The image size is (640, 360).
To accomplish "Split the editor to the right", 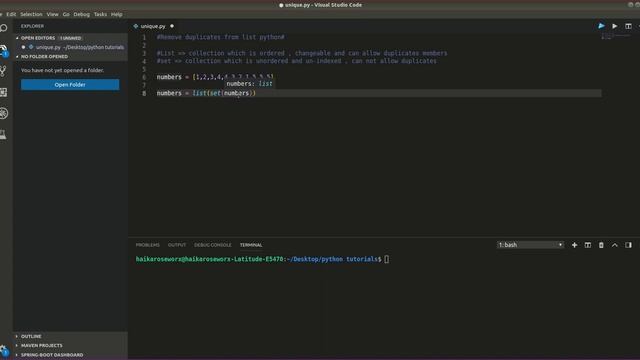I will click(x=628, y=26).
